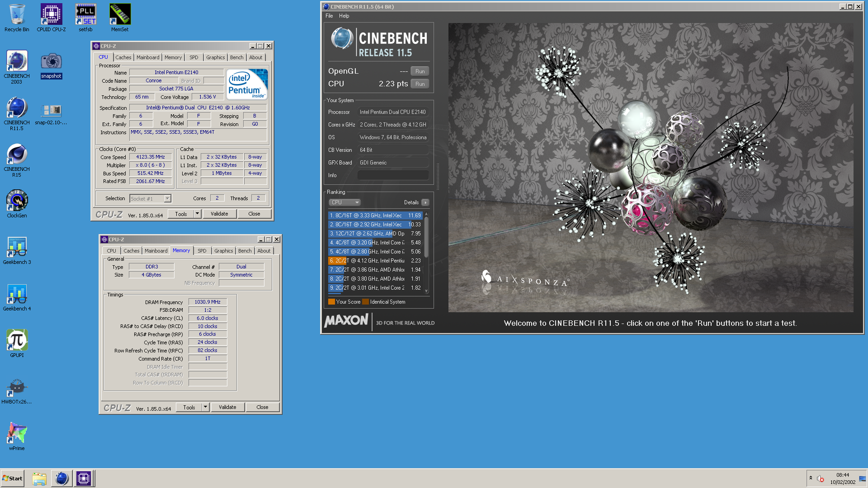Open the ranking CPU type dropdown
The width and height of the screenshot is (868, 488).
coord(344,202)
